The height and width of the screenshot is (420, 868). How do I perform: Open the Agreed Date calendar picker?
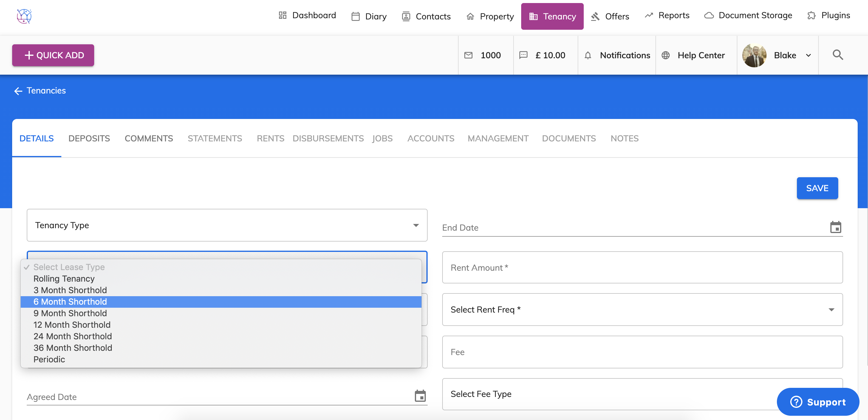pos(420,396)
